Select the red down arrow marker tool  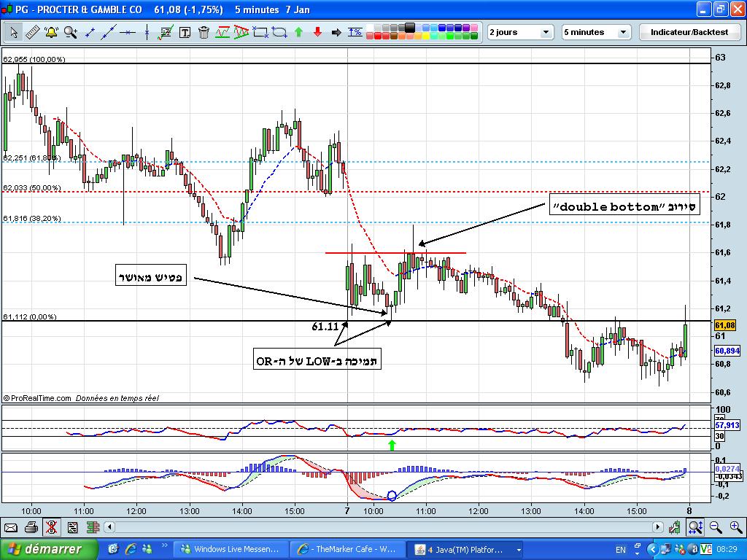click(318, 32)
